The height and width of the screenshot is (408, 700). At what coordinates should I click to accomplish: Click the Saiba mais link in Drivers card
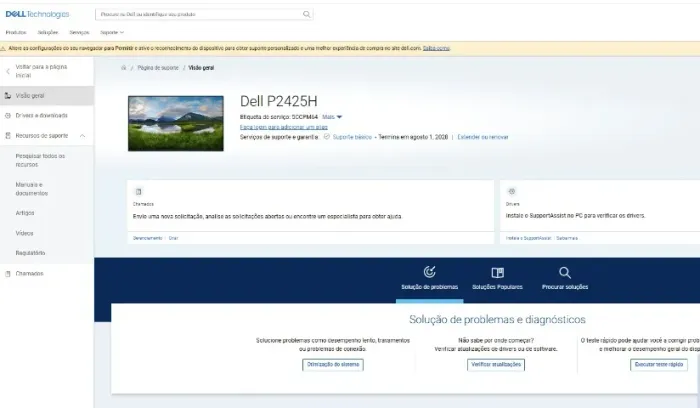[x=567, y=238]
